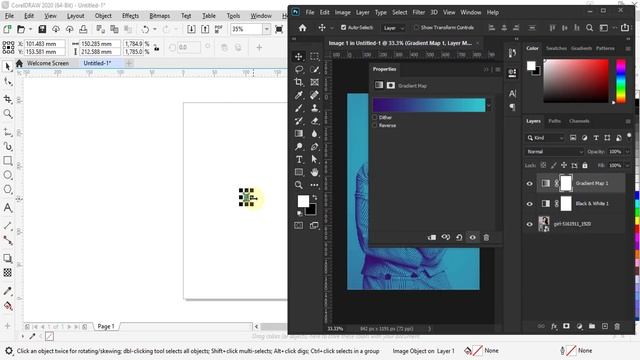The height and width of the screenshot is (360, 640).
Task: Select CorelDRAW Rectangle tool
Action: [7, 160]
